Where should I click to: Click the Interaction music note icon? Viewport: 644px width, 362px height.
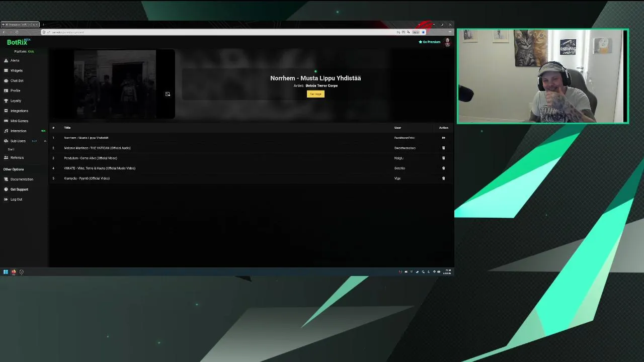6,131
